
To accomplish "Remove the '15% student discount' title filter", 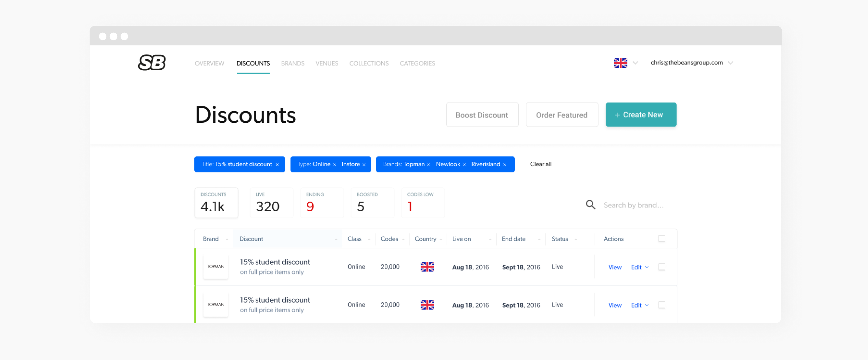I will 277,164.
